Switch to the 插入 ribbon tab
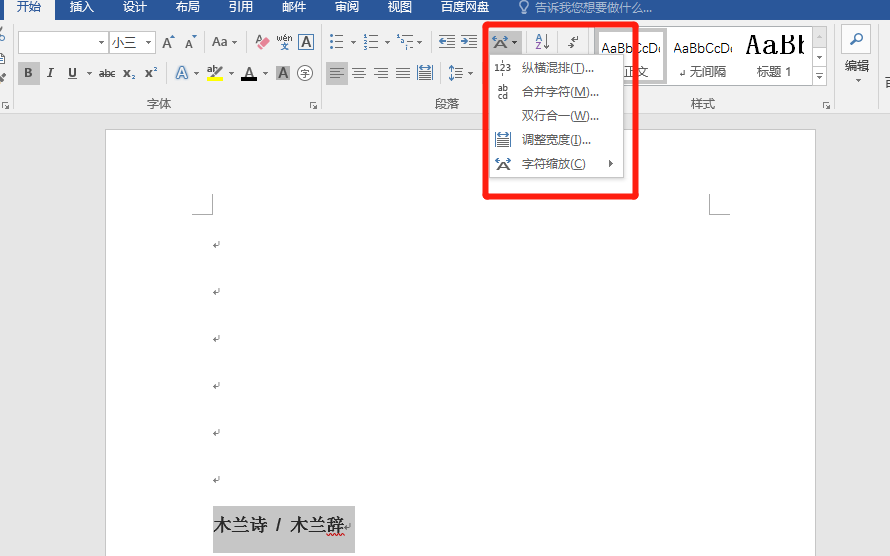Screen dimensions: 890x556 (x=81, y=7)
